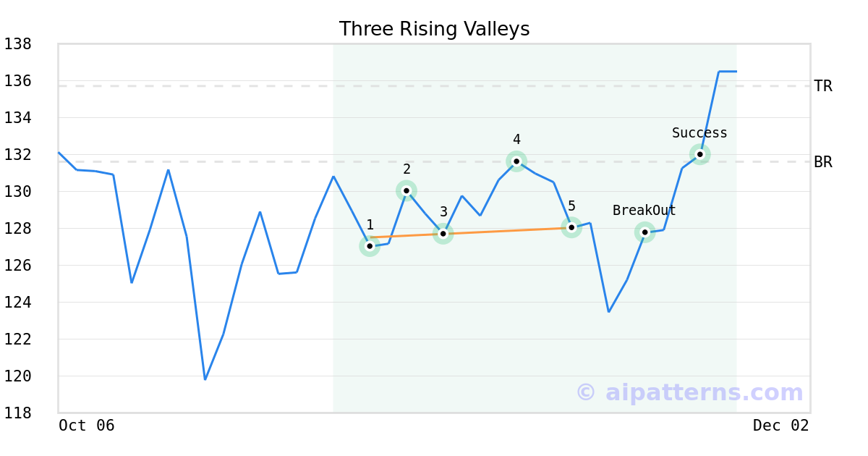This screenshot has height=456, width=868.
Task: Click the 138 y-axis label
Action: 17,44
